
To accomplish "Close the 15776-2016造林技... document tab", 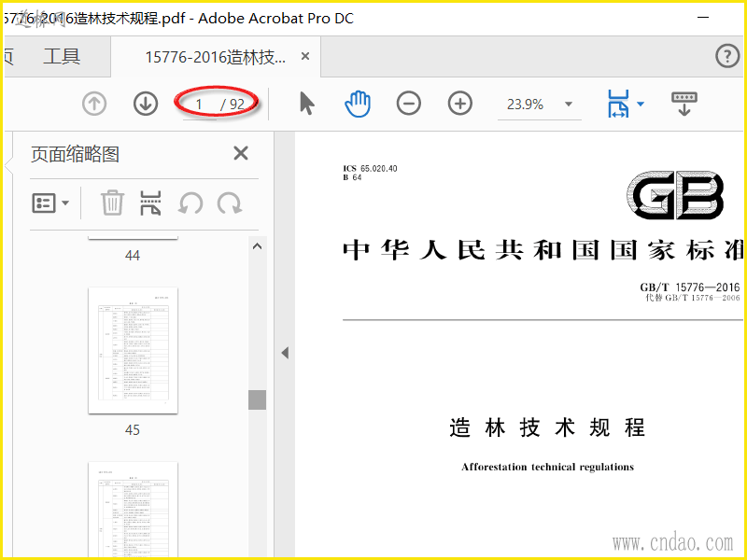I will 305,56.
